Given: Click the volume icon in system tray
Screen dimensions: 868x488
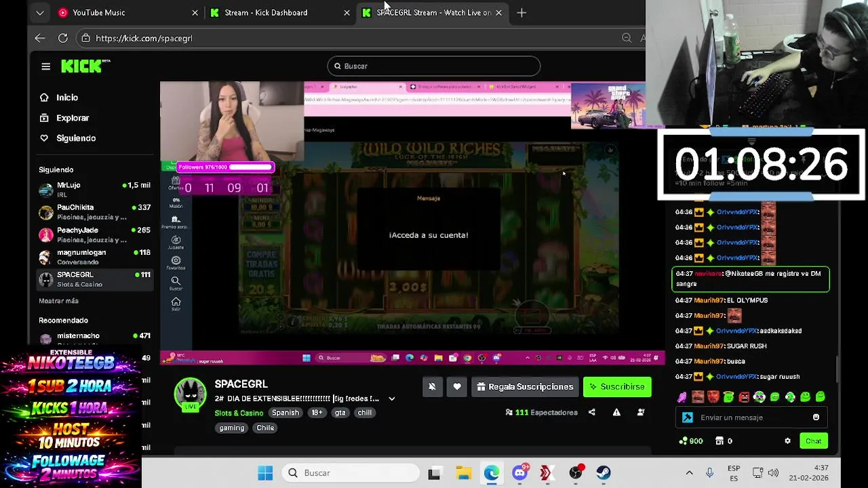Looking at the screenshot, I should [773, 473].
